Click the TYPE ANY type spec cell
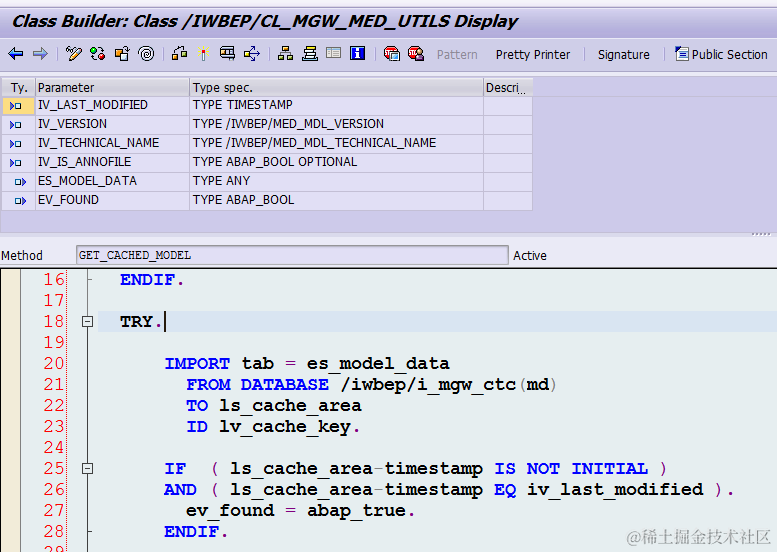Screen dimensions: 777x552 click(x=336, y=181)
